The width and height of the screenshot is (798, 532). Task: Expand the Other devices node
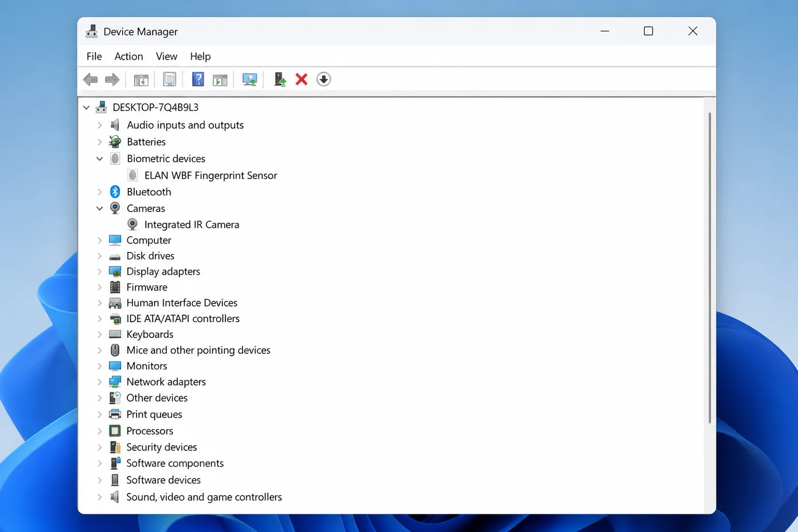tap(100, 398)
